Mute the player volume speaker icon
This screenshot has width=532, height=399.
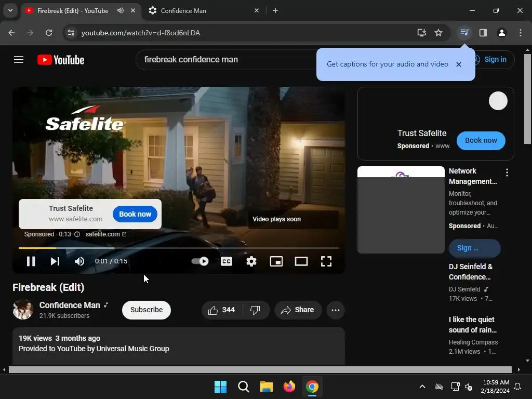tap(79, 261)
